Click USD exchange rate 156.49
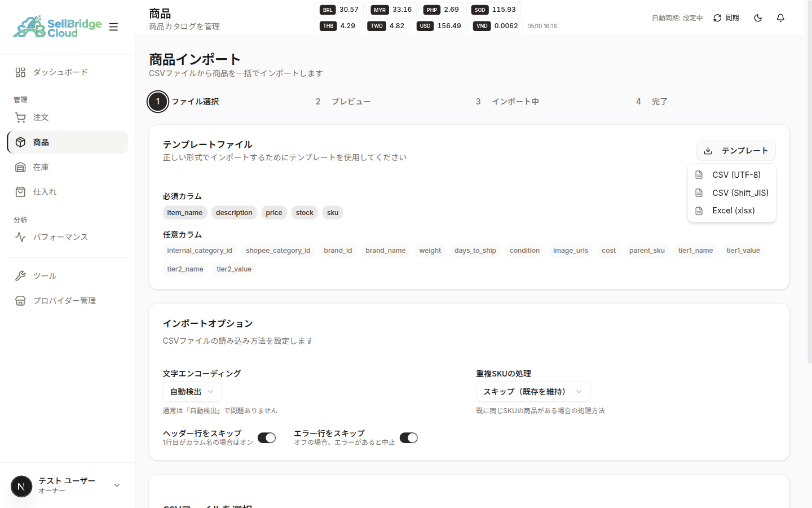 439,26
